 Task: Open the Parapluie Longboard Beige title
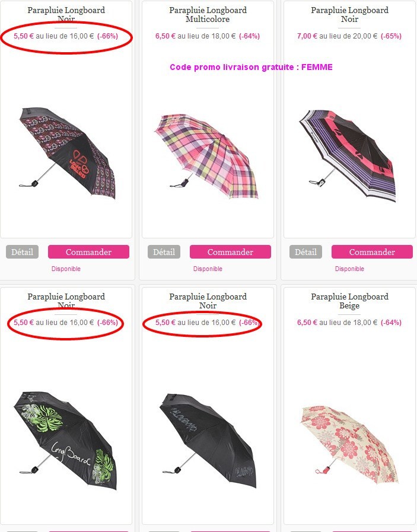point(349,301)
